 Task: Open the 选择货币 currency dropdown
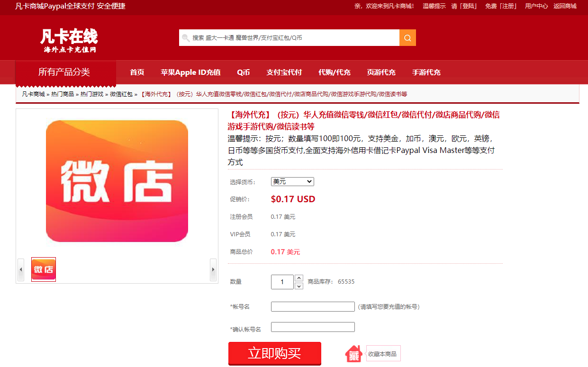292,182
